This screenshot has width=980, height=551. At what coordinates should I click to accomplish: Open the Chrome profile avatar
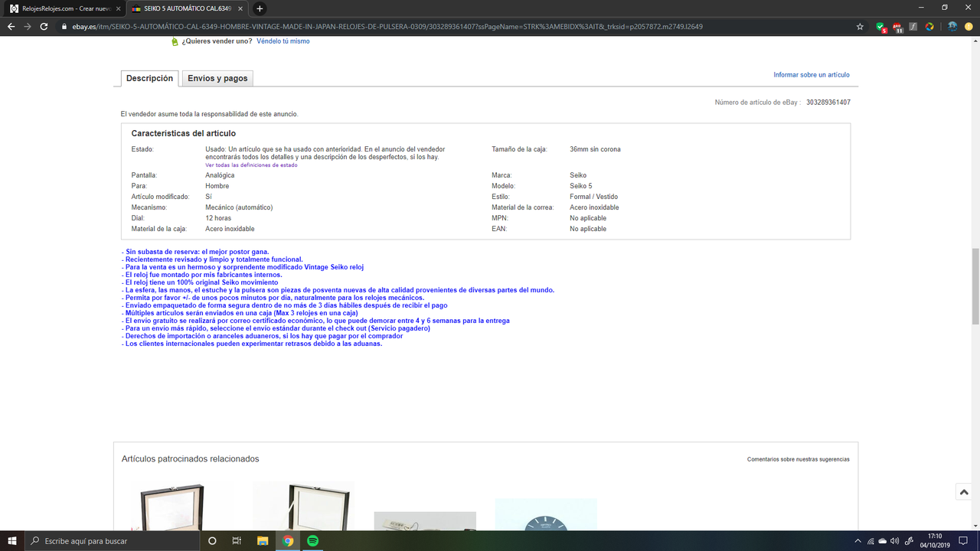(952, 26)
